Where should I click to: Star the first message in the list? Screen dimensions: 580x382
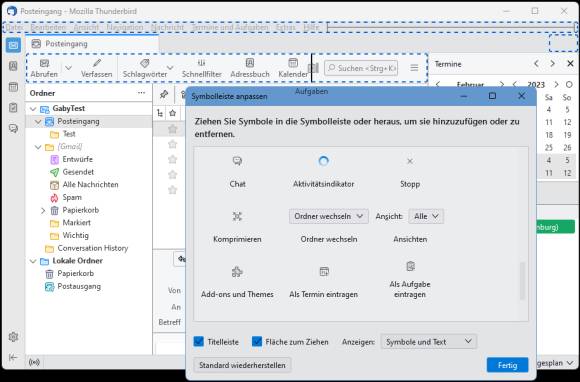[172, 129]
